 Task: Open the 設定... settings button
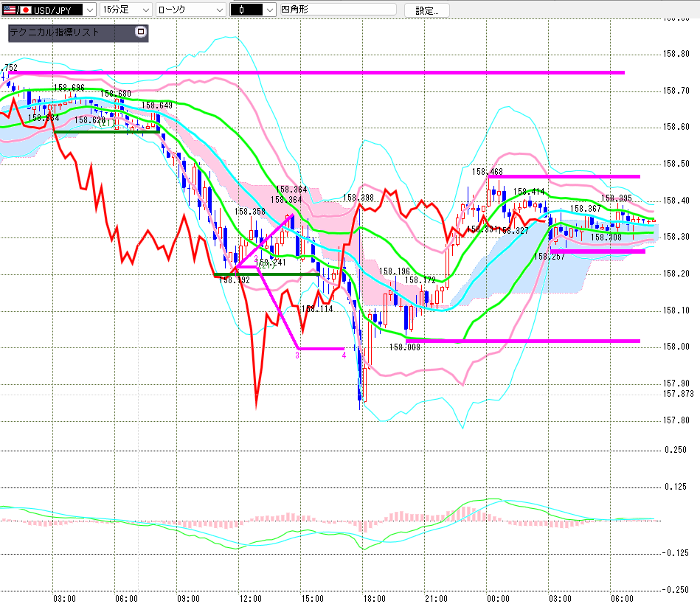coord(427,10)
